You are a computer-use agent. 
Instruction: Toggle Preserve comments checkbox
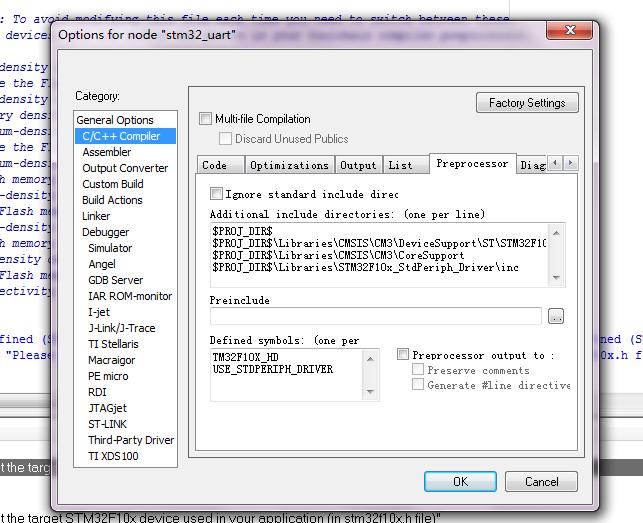(x=418, y=369)
